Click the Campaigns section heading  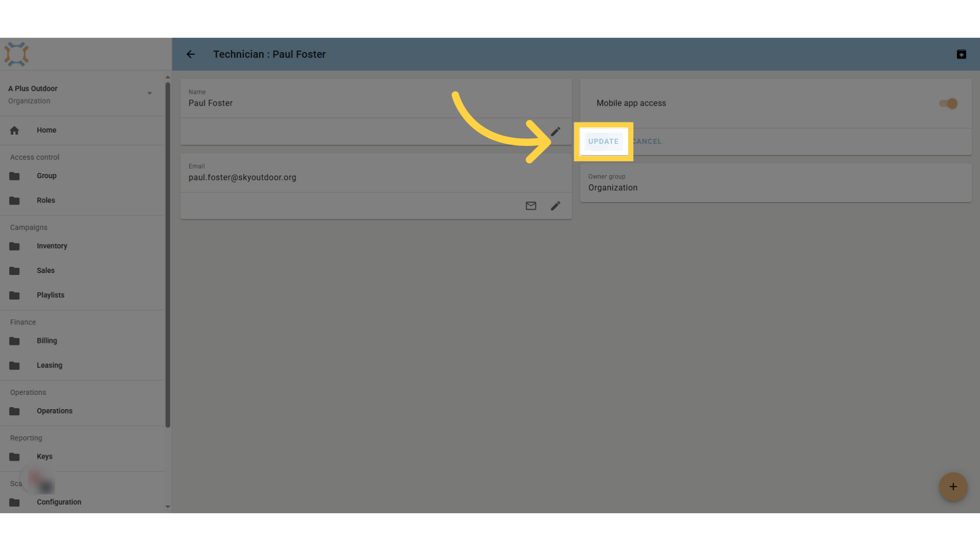pyautogui.click(x=29, y=228)
